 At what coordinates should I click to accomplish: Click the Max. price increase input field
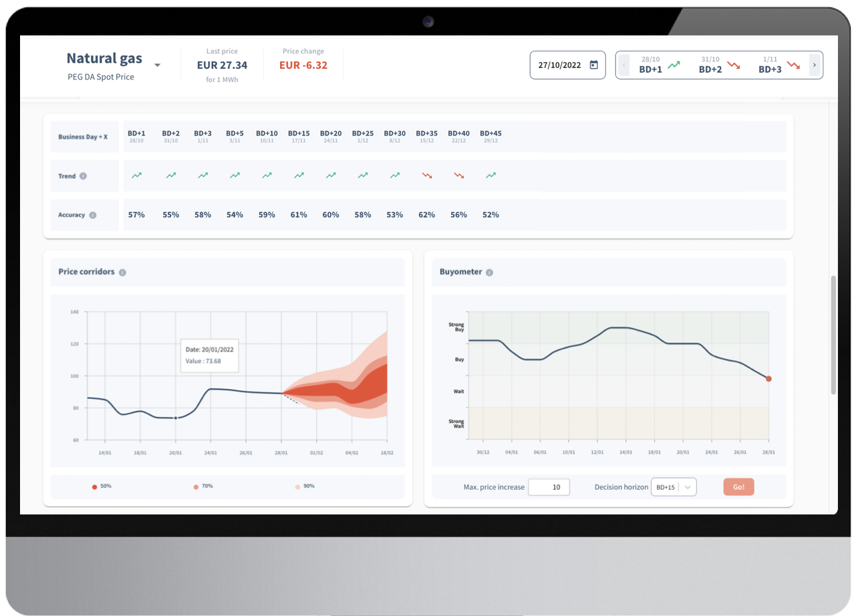point(549,486)
